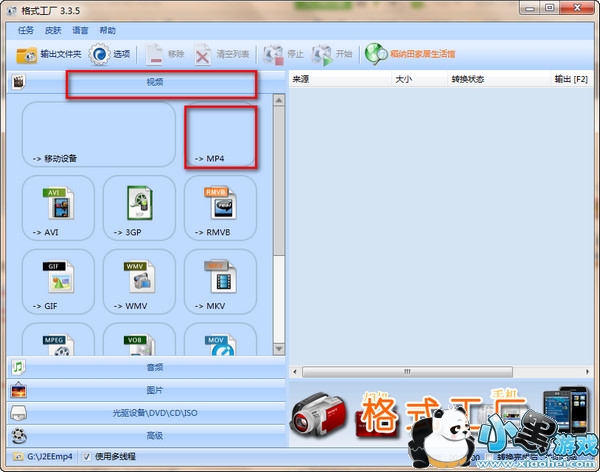Image resolution: width=600 pixels, height=472 pixels.
Task: Click the 输出 [F2] column header
Action: 572,79
